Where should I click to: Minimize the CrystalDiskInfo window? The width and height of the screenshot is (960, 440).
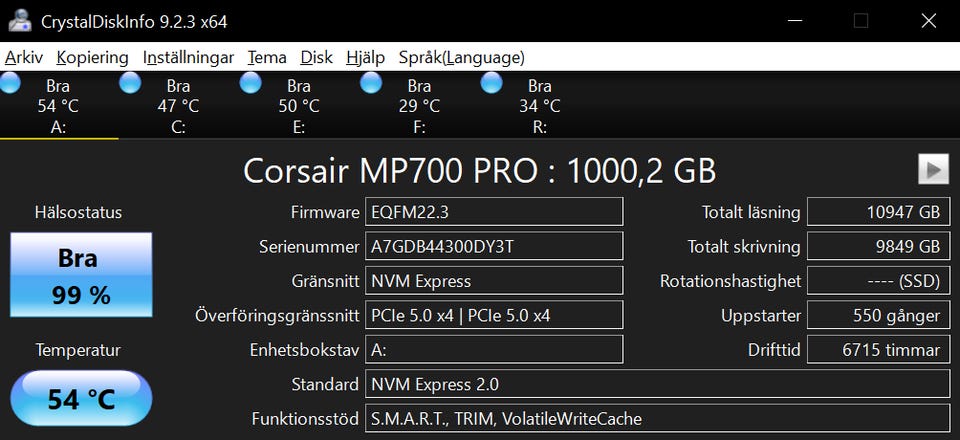[x=795, y=21]
